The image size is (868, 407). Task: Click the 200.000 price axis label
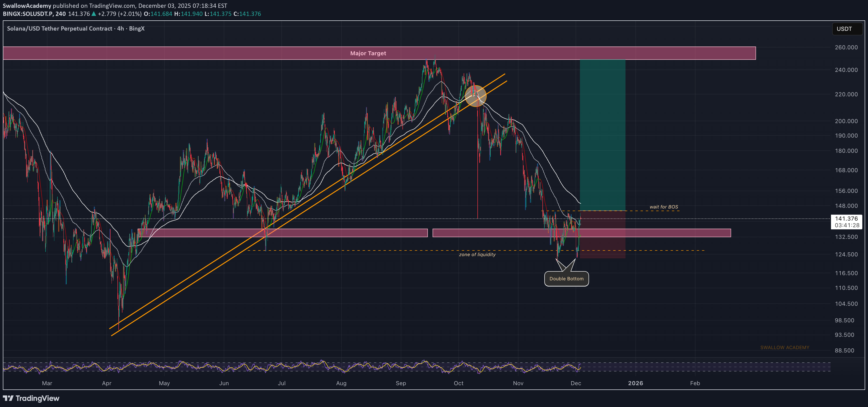(846, 121)
